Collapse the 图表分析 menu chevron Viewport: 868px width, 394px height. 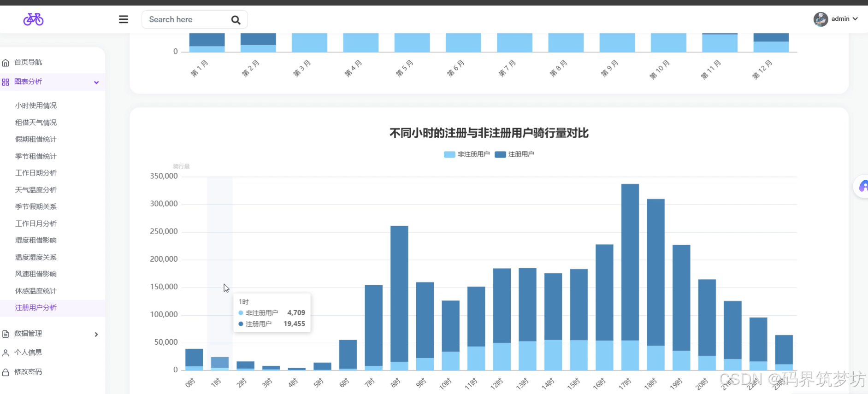pyautogui.click(x=96, y=82)
